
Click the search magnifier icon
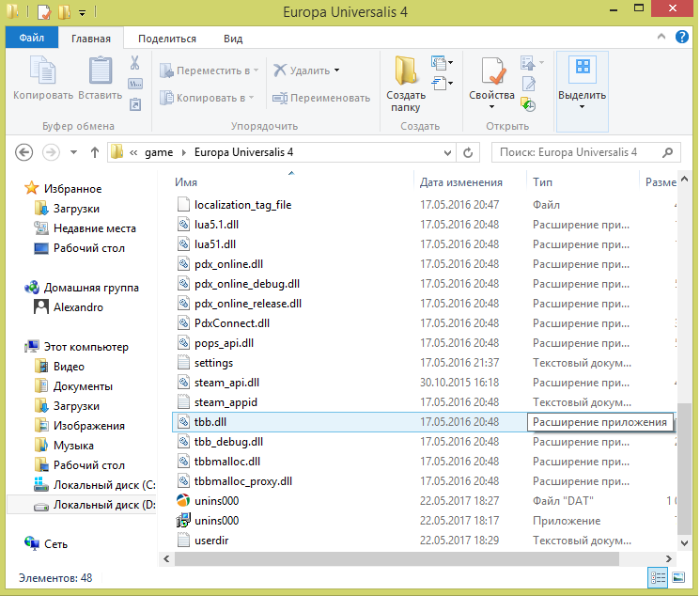668,152
